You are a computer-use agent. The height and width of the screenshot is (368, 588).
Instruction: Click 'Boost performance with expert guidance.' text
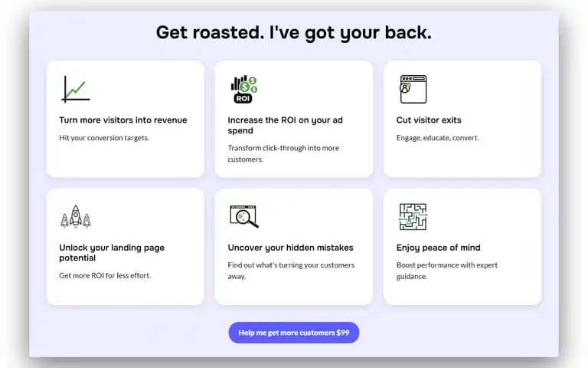click(446, 271)
